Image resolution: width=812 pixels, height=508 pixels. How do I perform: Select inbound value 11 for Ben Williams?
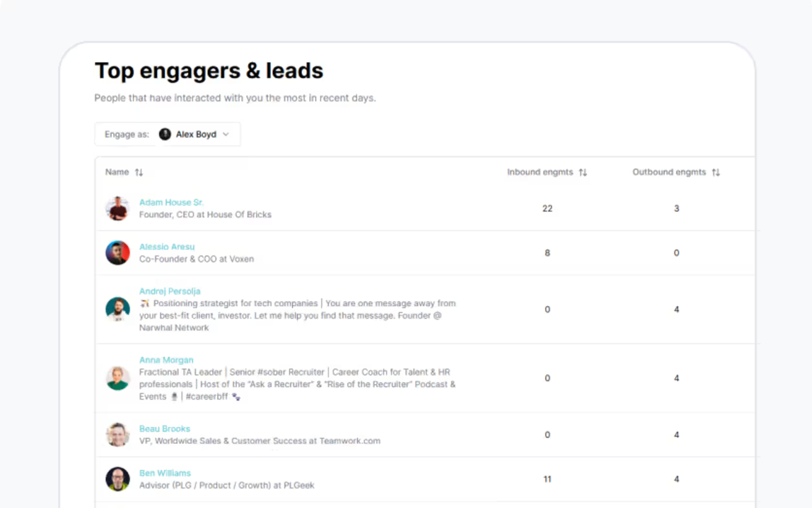tap(547, 479)
